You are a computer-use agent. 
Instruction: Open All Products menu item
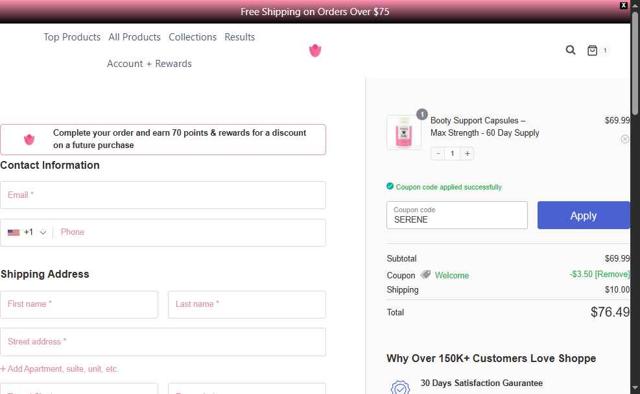134,37
